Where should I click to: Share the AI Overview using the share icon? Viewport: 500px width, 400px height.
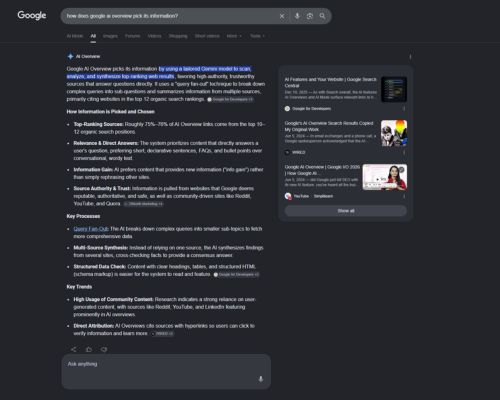coord(74,349)
